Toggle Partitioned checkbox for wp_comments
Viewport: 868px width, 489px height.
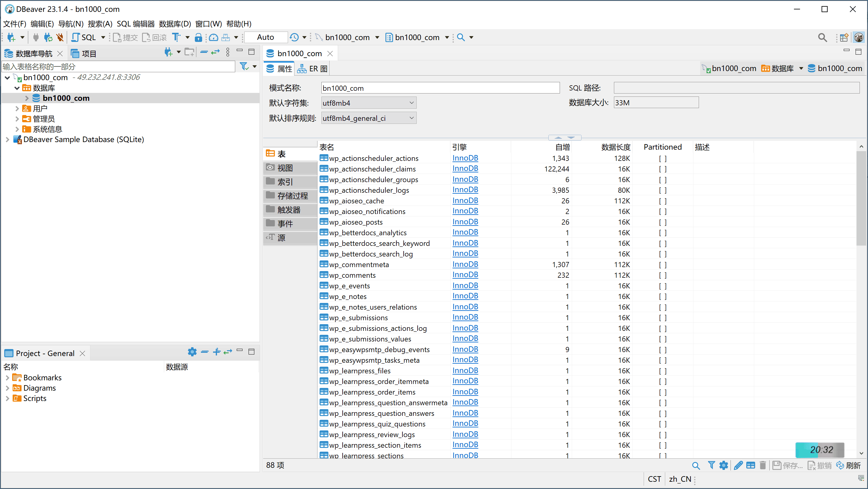pos(663,275)
